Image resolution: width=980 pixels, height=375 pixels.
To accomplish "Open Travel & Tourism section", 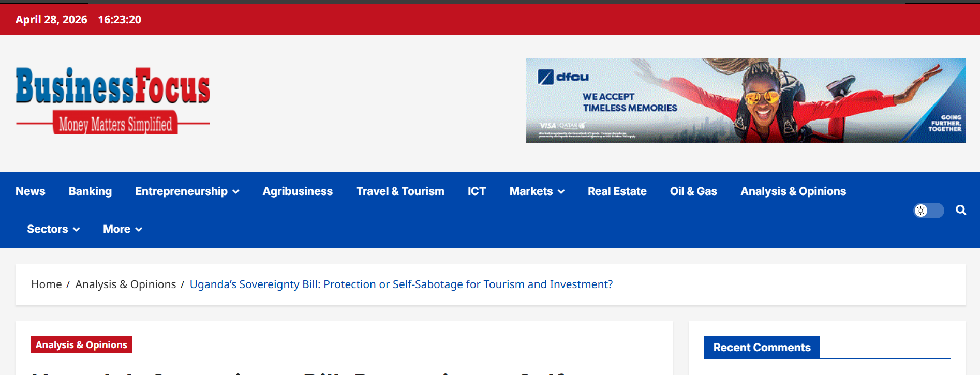I will click(x=400, y=191).
